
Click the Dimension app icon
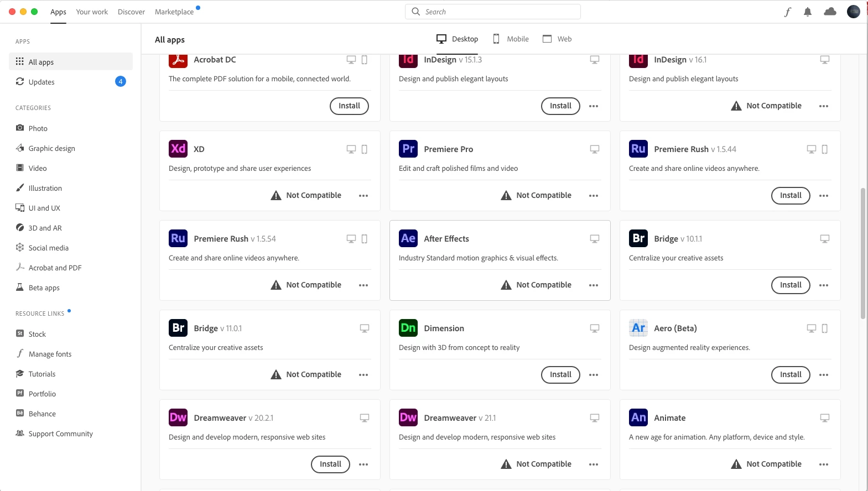tap(408, 328)
